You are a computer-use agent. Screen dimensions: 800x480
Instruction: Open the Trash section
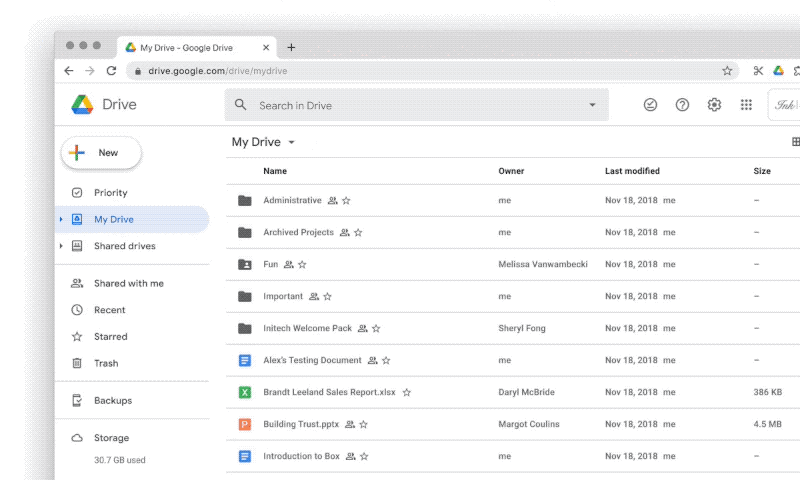tap(106, 364)
